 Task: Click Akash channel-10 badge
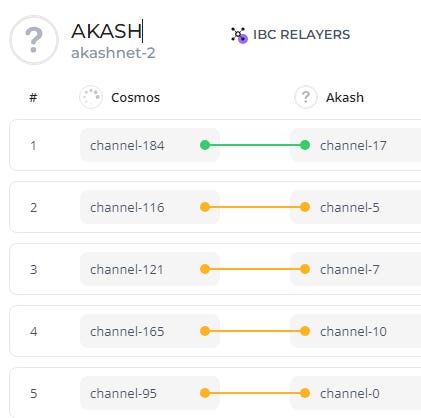click(x=356, y=331)
